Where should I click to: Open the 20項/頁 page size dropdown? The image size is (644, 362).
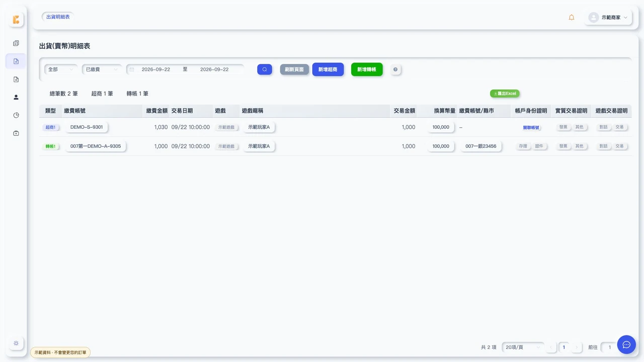pyautogui.click(x=523, y=347)
